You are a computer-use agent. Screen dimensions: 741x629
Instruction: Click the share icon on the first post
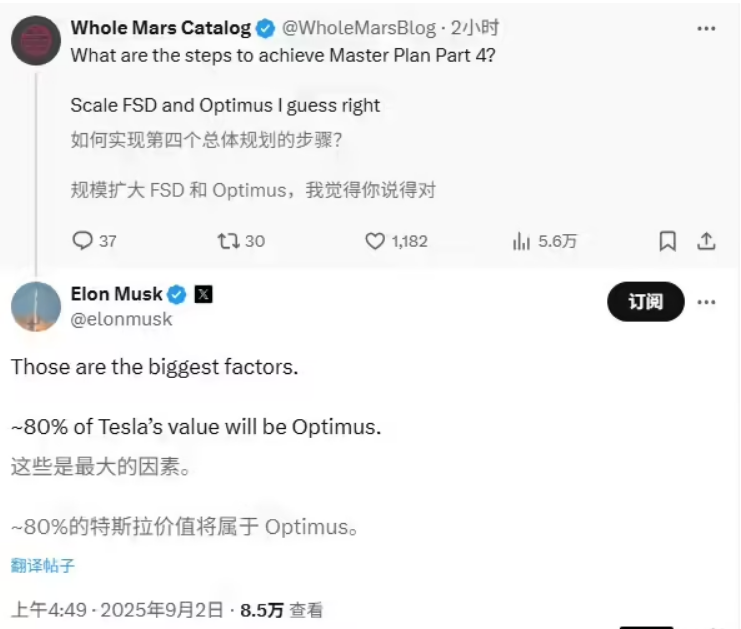(x=705, y=241)
